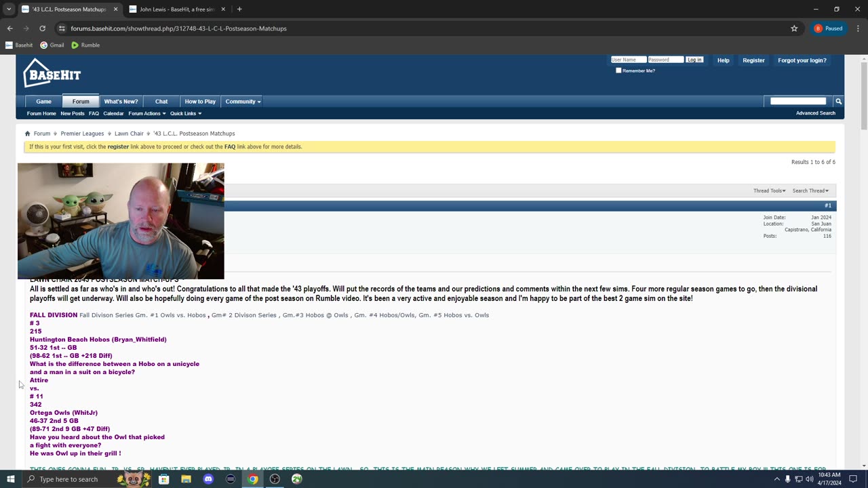Open File Explorer from the taskbar

coord(186,479)
